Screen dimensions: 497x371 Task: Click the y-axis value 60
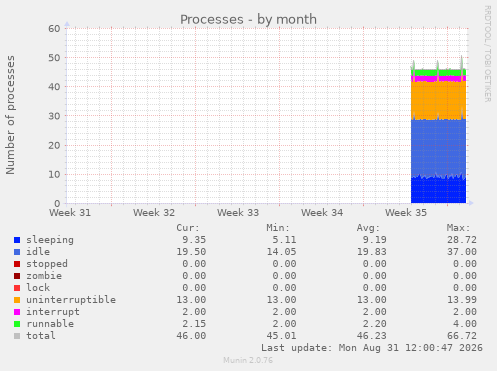(x=54, y=29)
